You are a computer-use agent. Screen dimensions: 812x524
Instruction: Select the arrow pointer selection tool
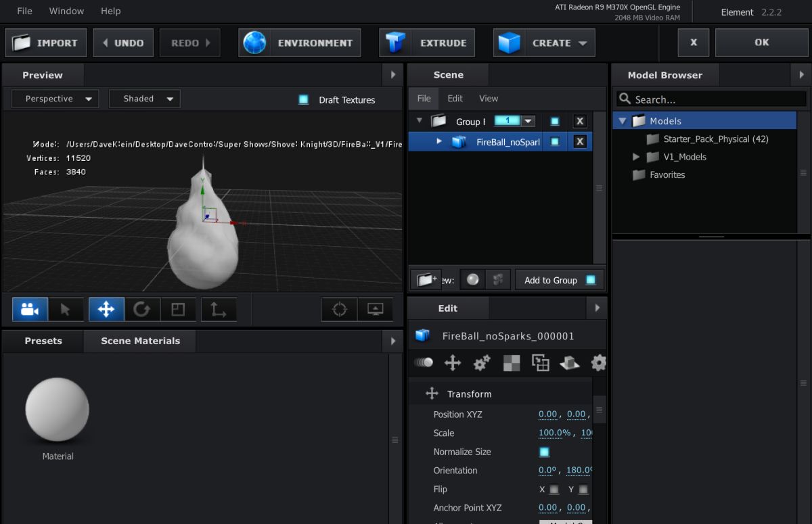pos(66,310)
